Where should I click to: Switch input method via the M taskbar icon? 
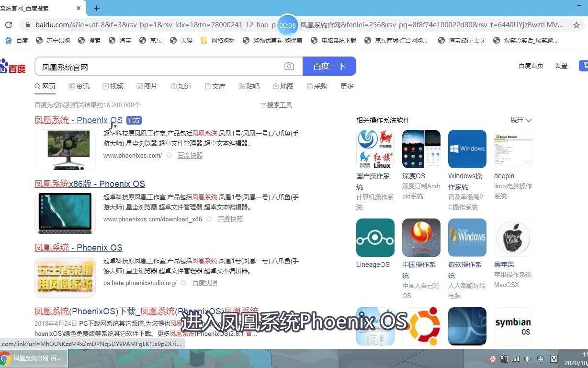click(x=554, y=358)
